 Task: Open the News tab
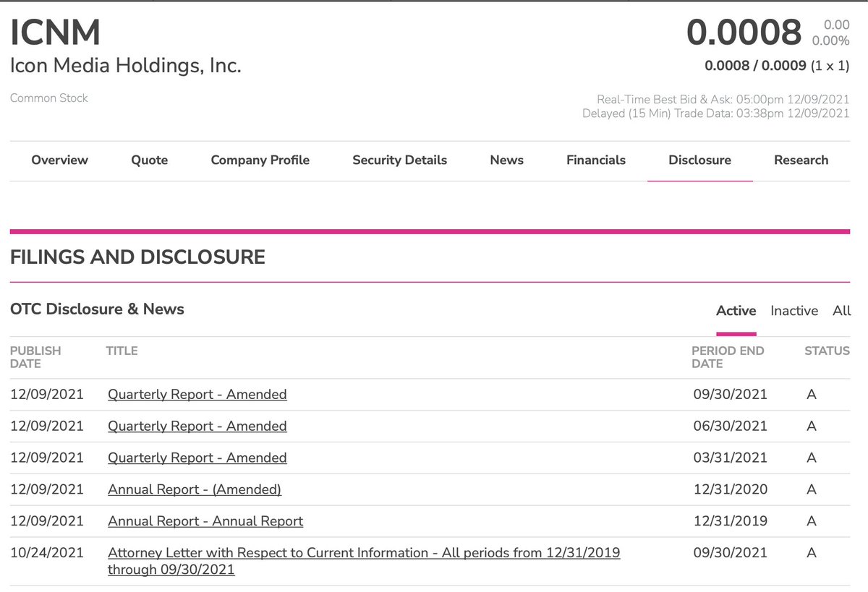coord(507,160)
